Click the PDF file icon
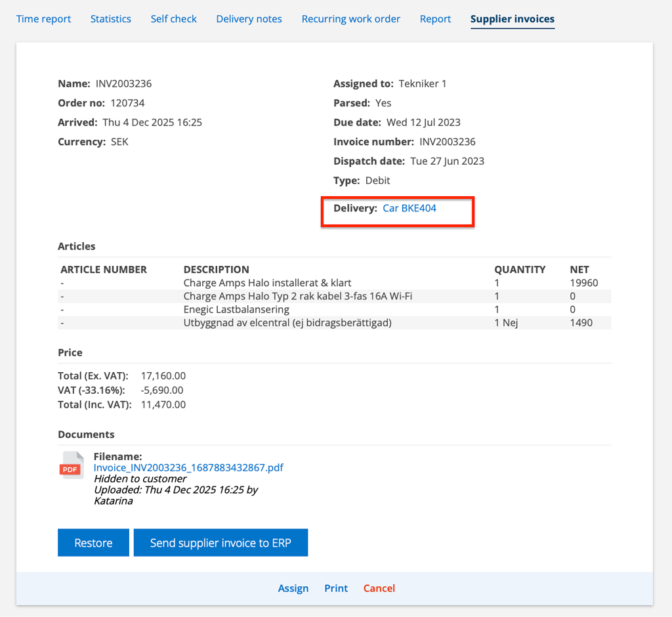The height and width of the screenshot is (617, 672). 72,465
